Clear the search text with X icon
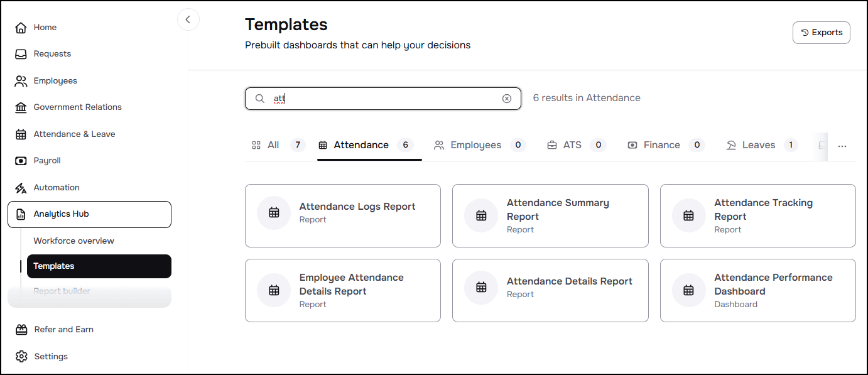Screen dimensions: 868x375 [507, 99]
